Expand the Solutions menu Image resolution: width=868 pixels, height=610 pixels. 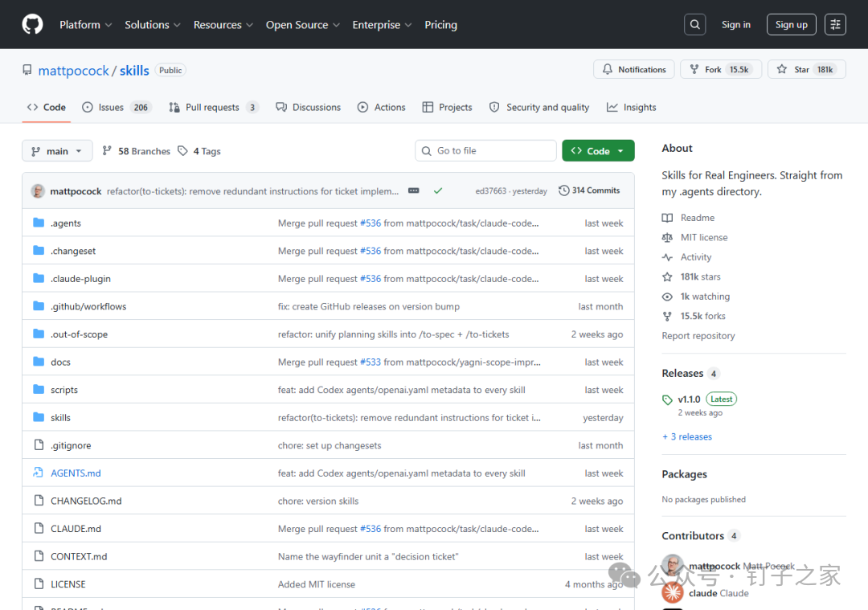152,25
